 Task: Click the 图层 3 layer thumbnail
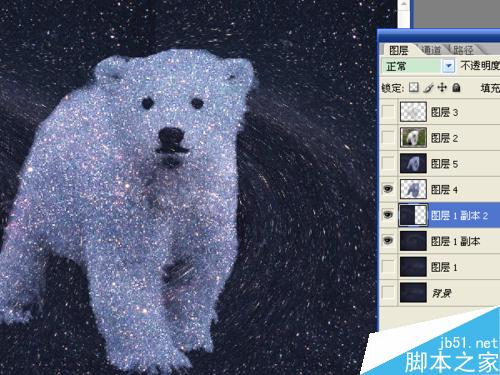click(413, 112)
